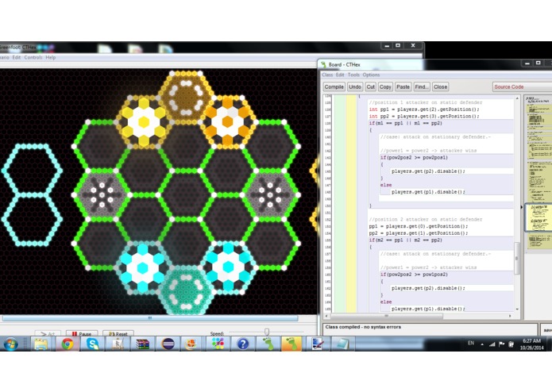
Task: Click the Action Center flag tray icon
Action: tap(502, 344)
